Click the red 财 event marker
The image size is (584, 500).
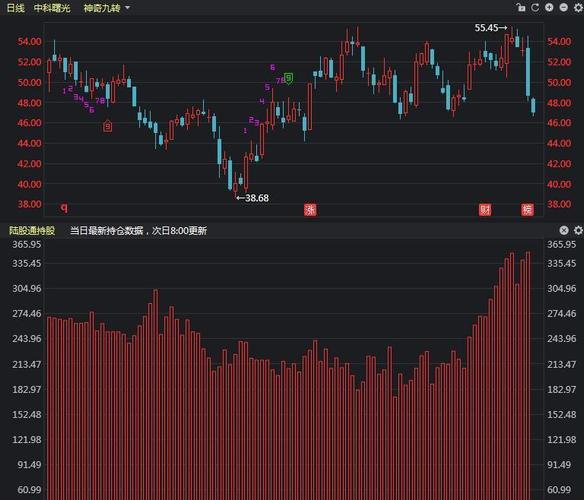point(485,210)
